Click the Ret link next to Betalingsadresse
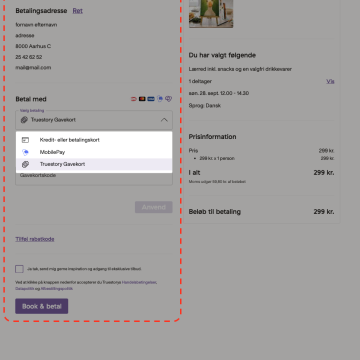The height and width of the screenshot is (360, 360). point(78,11)
